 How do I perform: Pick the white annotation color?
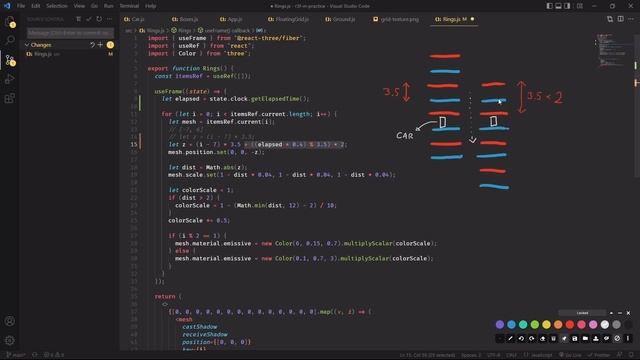click(605, 324)
